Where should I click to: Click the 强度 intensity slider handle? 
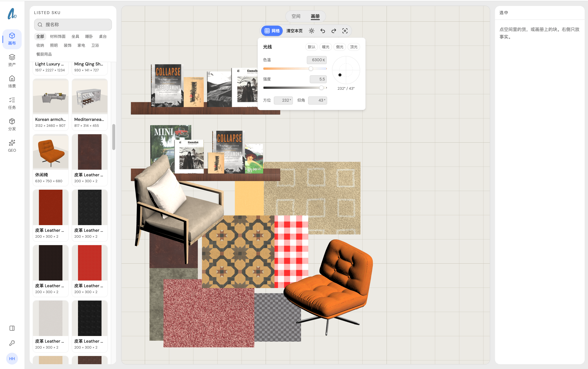tap(321, 88)
